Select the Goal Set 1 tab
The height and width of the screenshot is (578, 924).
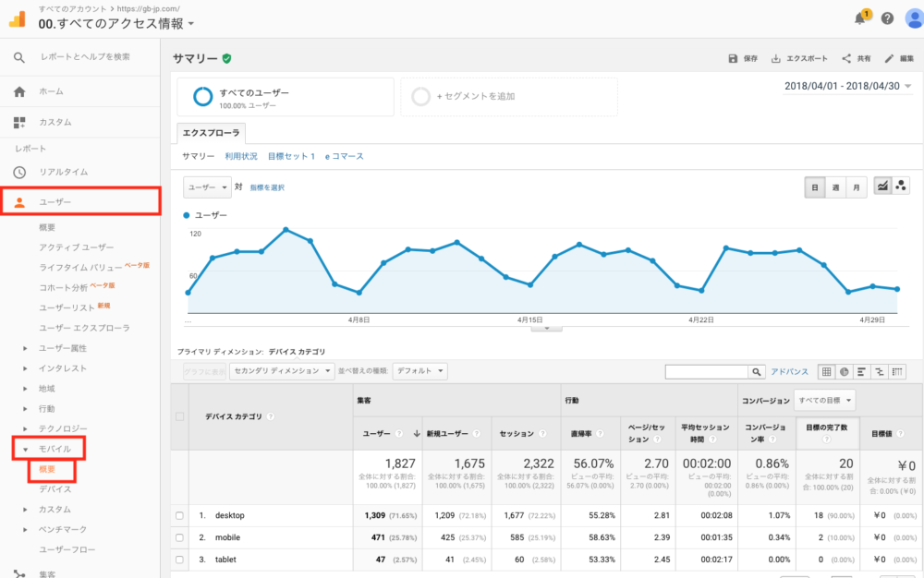point(291,156)
